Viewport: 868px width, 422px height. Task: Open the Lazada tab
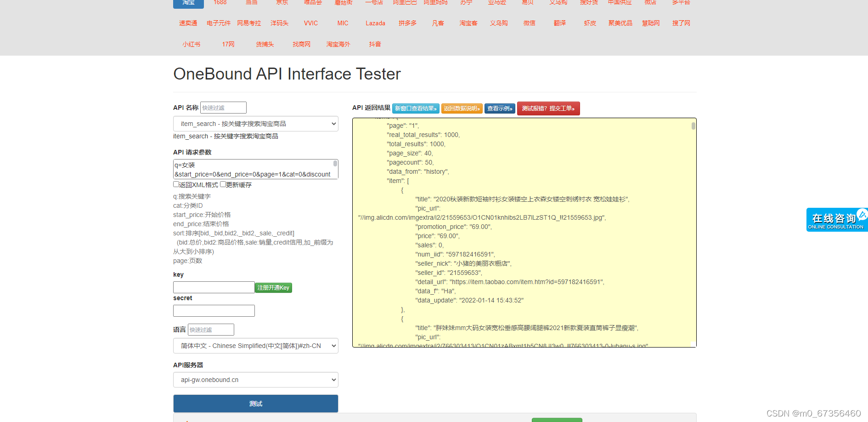coord(375,23)
